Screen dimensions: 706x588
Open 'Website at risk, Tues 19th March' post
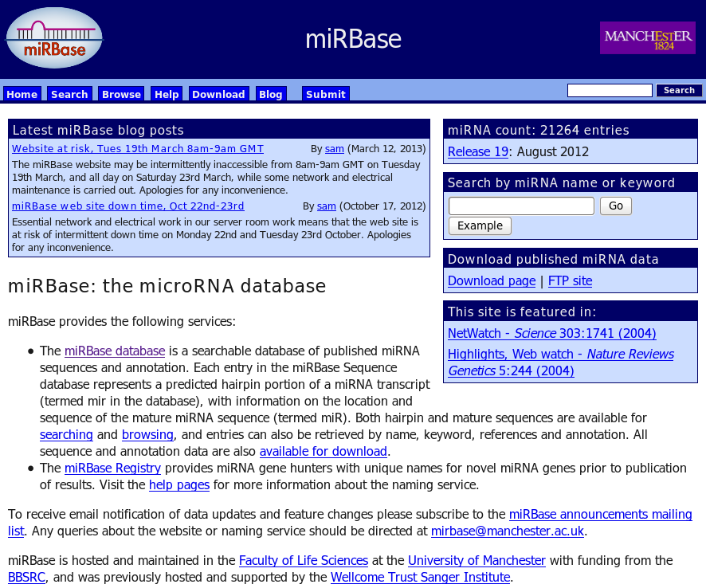138,148
